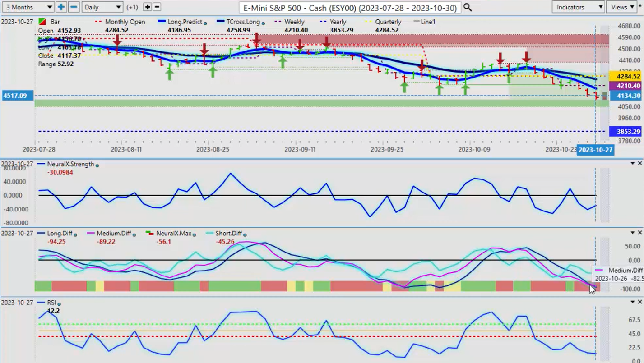
Task: Click the 4134.30 blue price tag
Action: (x=625, y=96)
